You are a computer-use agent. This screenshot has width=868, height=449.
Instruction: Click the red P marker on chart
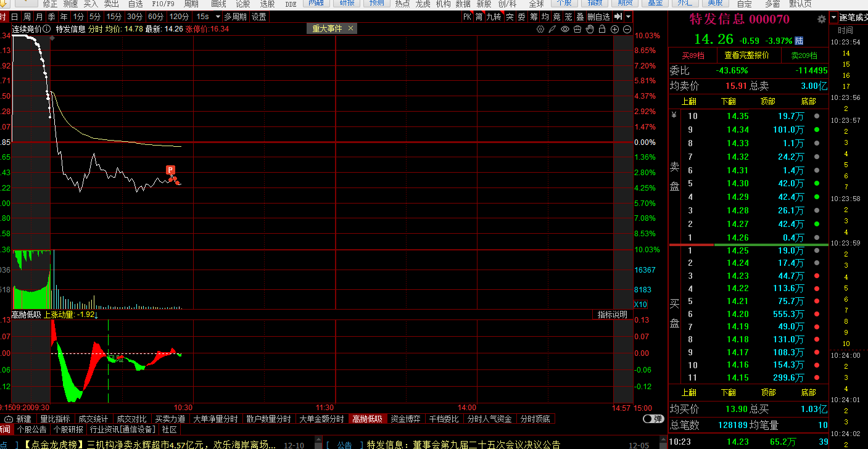(x=170, y=170)
